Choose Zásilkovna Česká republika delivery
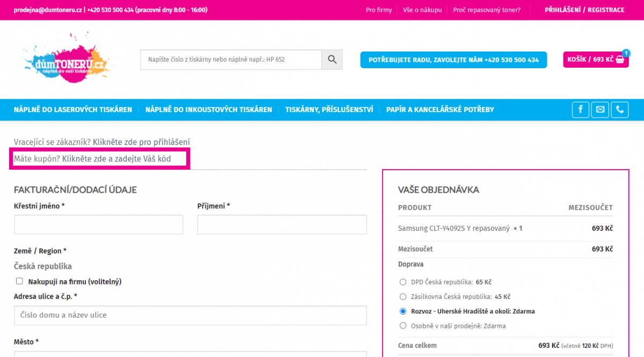Screen dimensions: 644x357 tap(403, 296)
